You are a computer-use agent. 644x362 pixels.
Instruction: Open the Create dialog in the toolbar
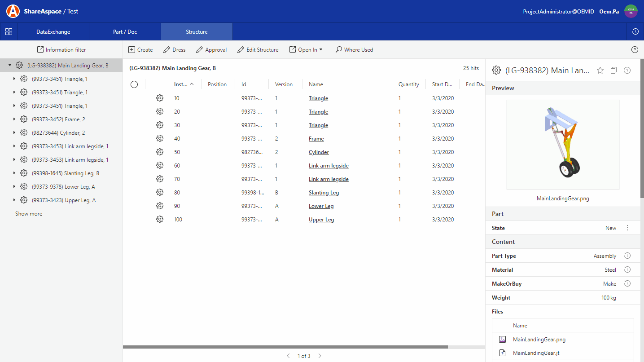140,49
